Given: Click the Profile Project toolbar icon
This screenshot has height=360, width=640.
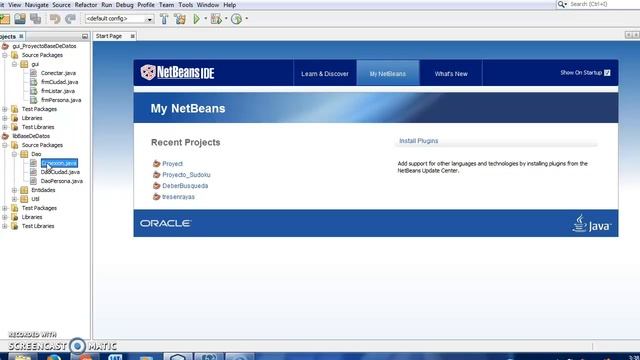Looking at the screenshot, I should pyautogui.click(x=236, y=19).
